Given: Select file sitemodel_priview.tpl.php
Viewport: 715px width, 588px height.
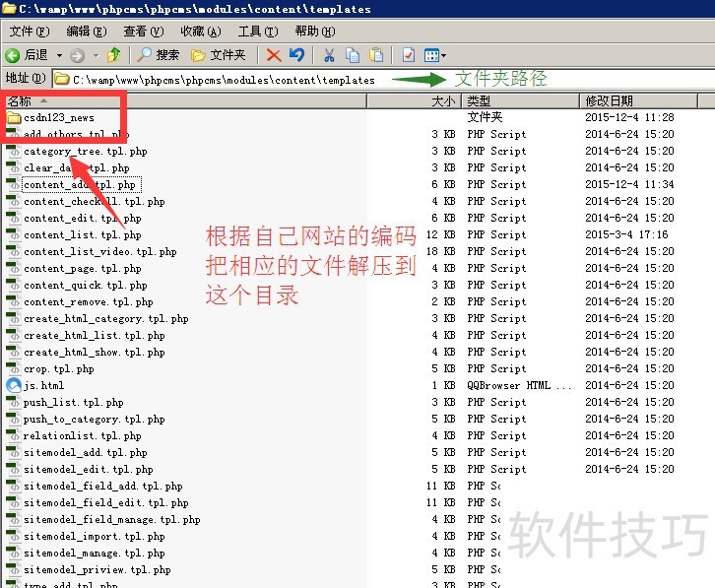Looking at the screenshot, I should (97, 570).
